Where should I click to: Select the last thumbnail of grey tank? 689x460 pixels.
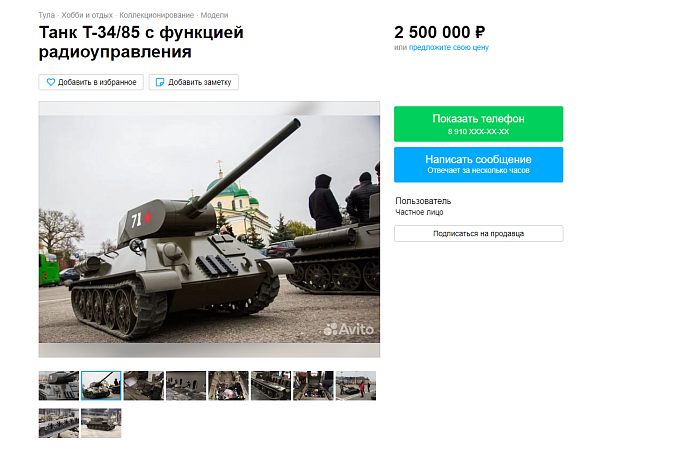tap(101, 423)
